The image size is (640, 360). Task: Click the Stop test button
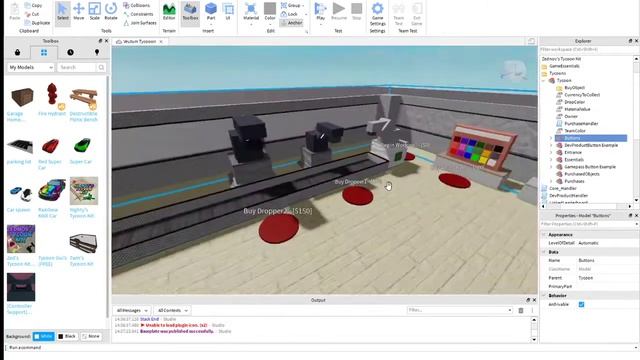coord(356,11)
